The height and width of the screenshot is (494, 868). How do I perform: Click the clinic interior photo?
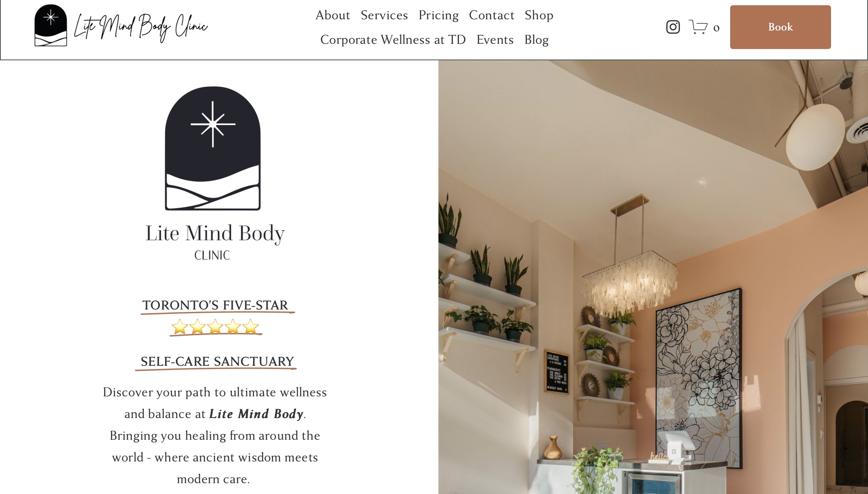coord(653,277)
